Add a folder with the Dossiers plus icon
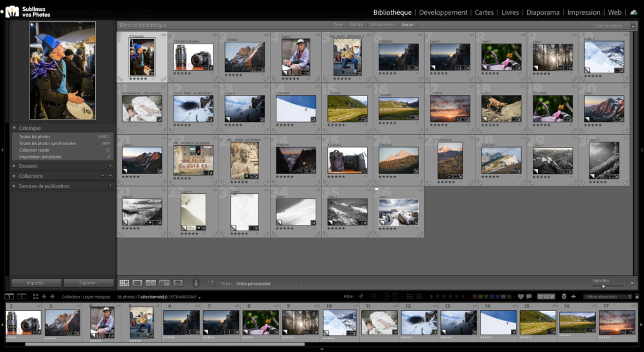The height and width of the screenshot is (352, 644). pyautogui.click(x=110, y=166)
